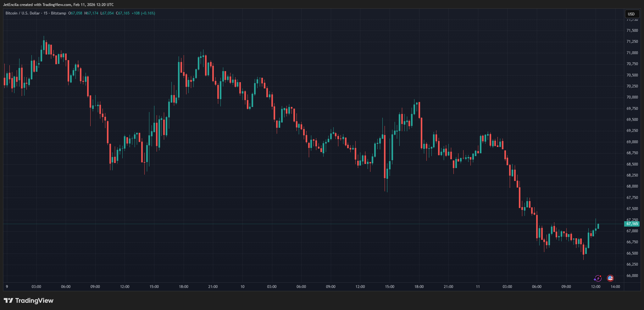Click the 68,000 price axis label
This screenshot has width=644, height=310.
click(x=632, y=186)
